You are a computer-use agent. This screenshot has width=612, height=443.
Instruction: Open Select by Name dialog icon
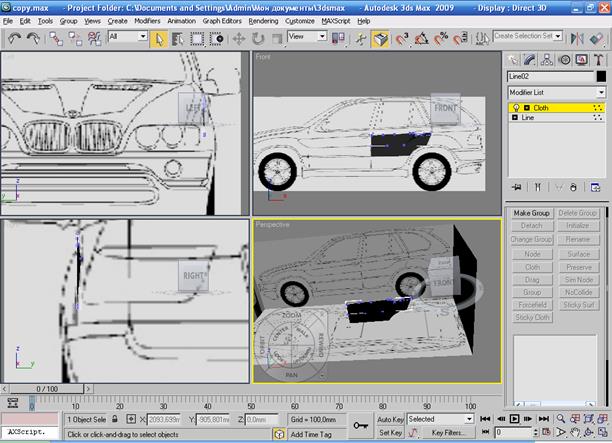pos(178,39)
